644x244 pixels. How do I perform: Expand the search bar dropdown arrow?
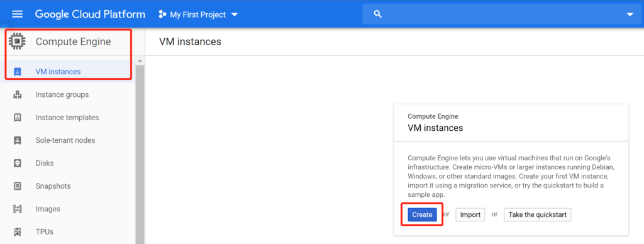point(630,15)
